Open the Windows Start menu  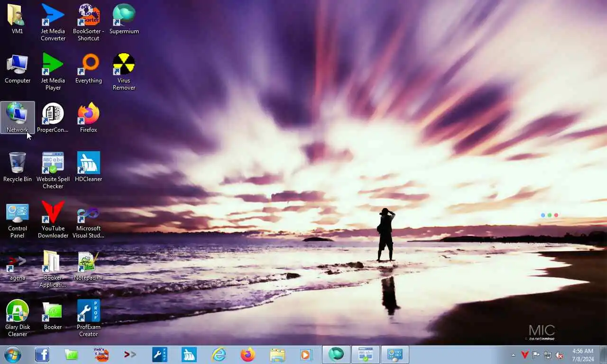(x=12, y=355)
